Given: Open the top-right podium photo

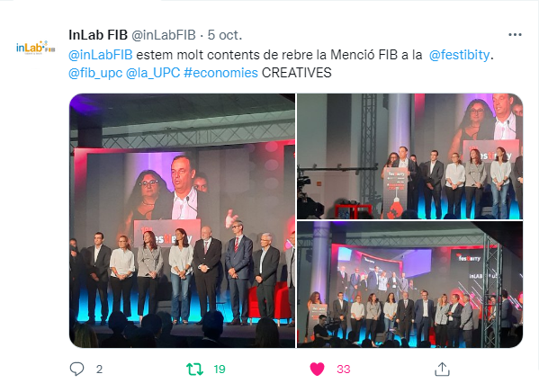Looking at the screenshot, I should [409, 156].
